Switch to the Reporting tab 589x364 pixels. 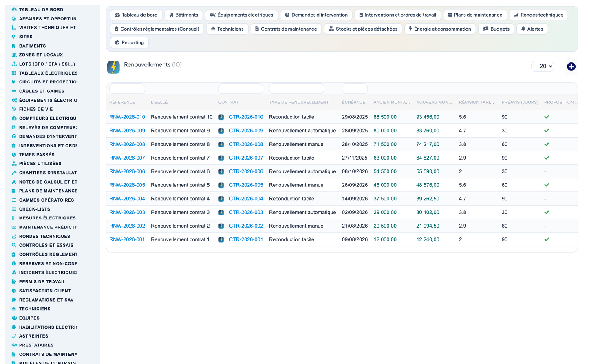pyautogui.click(x=129, y=42)
